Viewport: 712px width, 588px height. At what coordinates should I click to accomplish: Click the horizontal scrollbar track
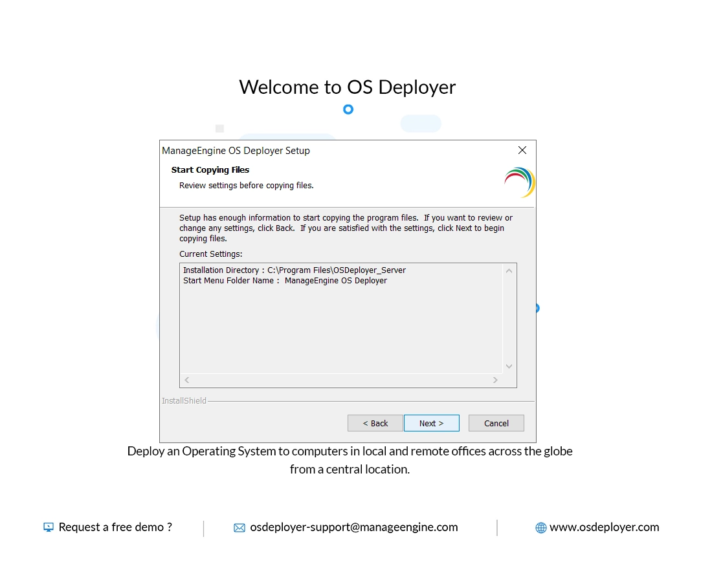click(x=341, y=380)
